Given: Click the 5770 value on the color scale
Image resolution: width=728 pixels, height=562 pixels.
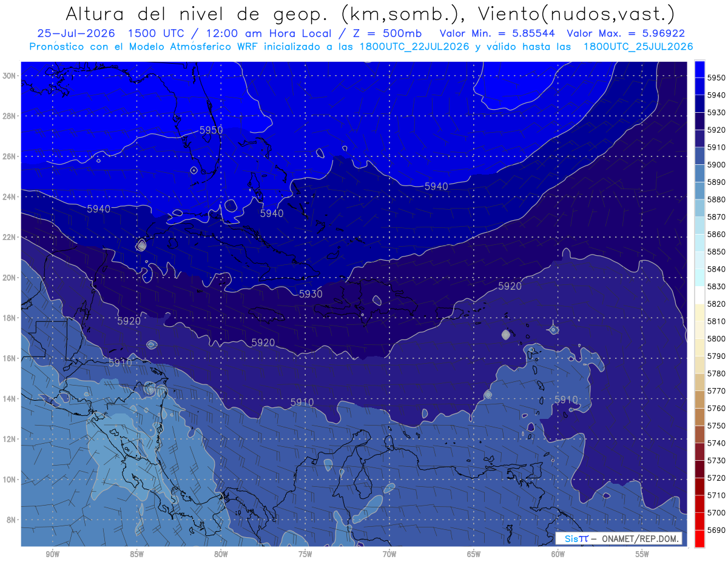Looking at the screenshot, I should pos(716,390).
